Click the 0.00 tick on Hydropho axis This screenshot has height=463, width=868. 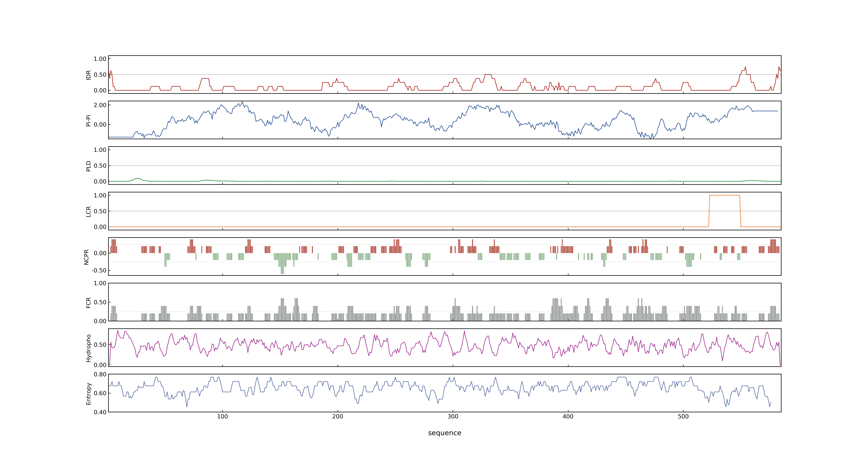[100, 365]
